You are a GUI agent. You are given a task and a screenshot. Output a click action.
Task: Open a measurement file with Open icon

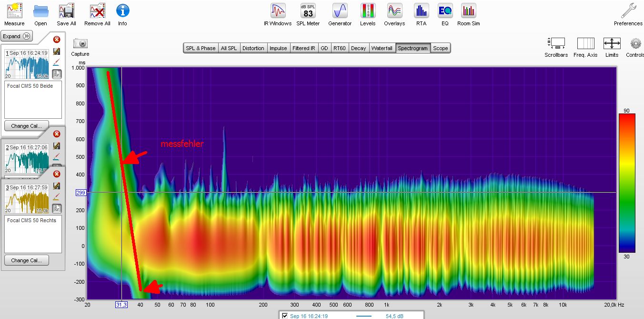click(x=41, y=10)
